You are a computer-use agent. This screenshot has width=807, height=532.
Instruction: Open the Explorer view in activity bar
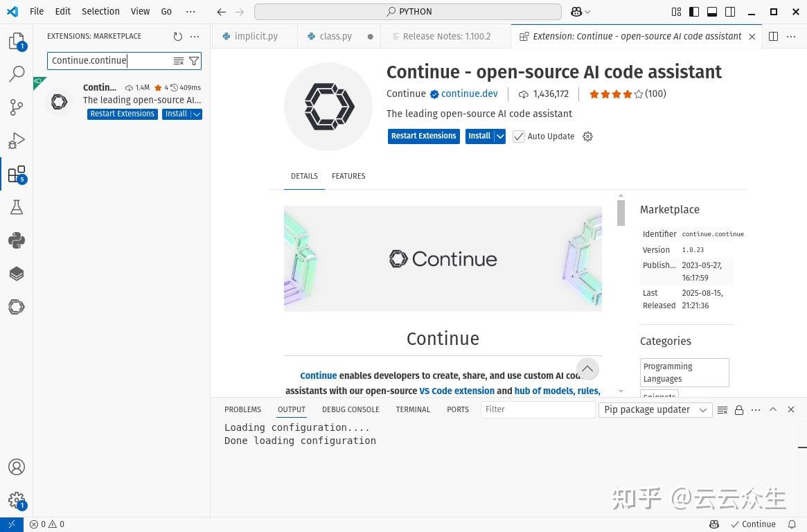click(x=17, y=41)
